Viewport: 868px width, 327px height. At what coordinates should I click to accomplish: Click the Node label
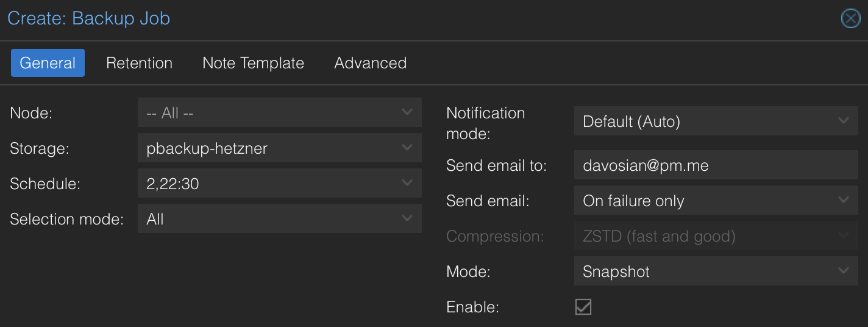pyautogui.click(x=30, y=113)
